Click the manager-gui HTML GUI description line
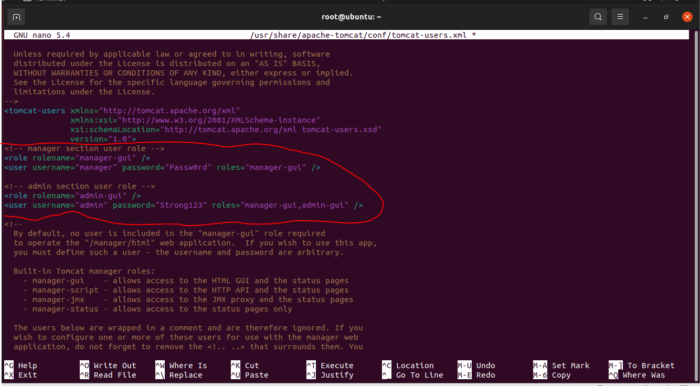Image resolution: width=700 pixels, height=386 pixels. (x=186, y=281)
